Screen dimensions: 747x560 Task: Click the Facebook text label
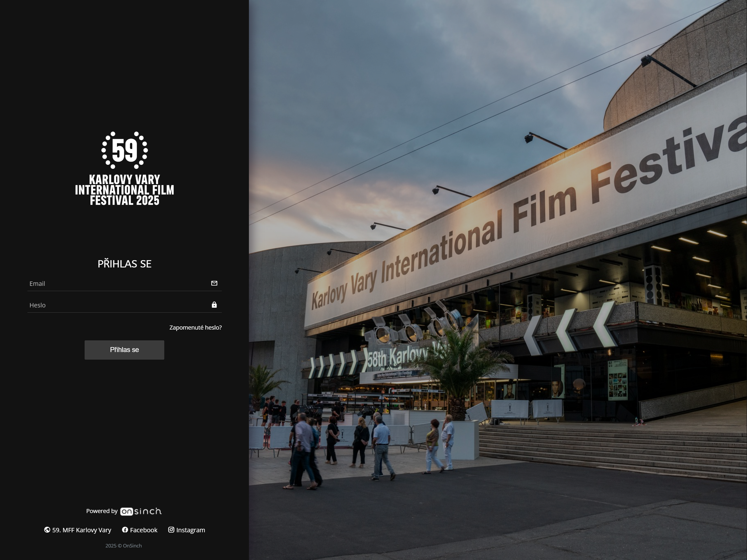[144, 530]
